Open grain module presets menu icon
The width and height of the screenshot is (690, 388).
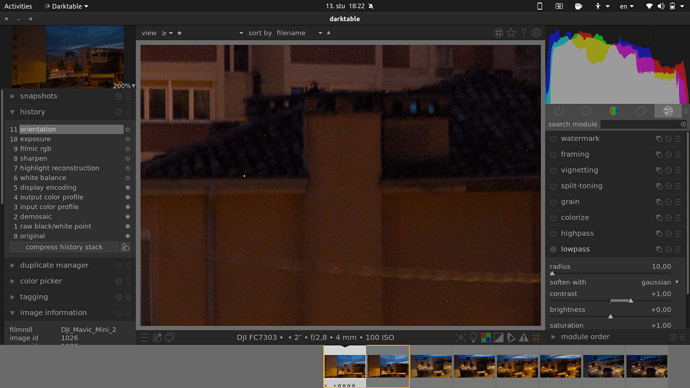[x=678, y=202]
